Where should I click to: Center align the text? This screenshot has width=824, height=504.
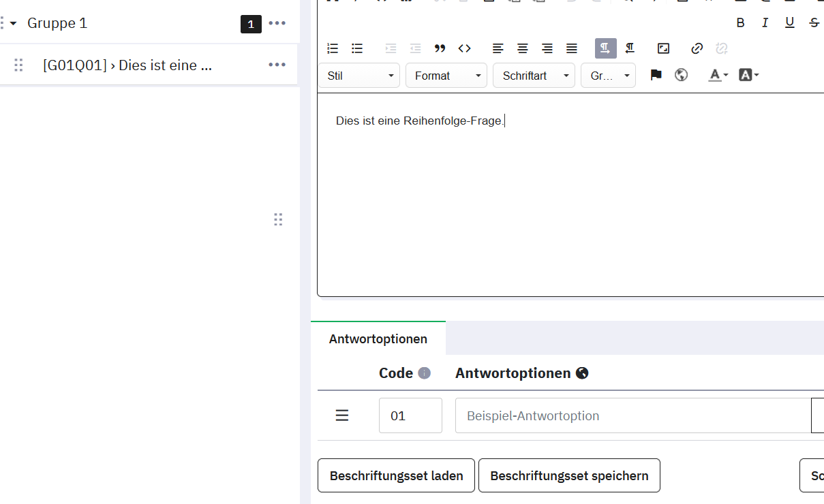(523, 48)
